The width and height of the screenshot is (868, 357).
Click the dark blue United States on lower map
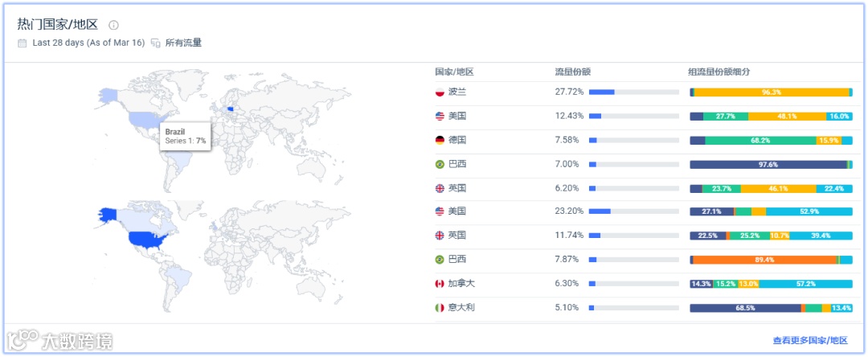coord(146,239)
